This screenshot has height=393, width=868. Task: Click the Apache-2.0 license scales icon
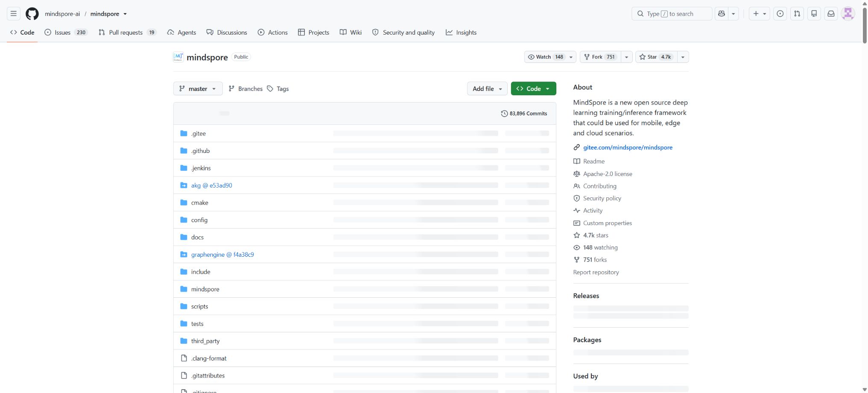(577, 174)
